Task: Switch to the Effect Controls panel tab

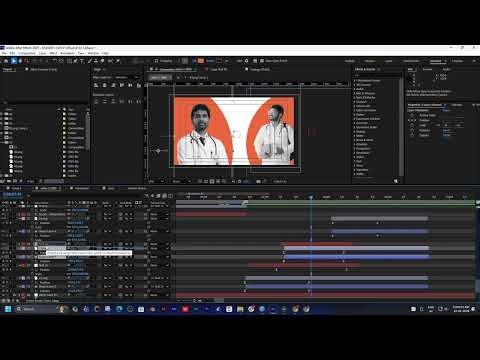Action: pos(44,69)
